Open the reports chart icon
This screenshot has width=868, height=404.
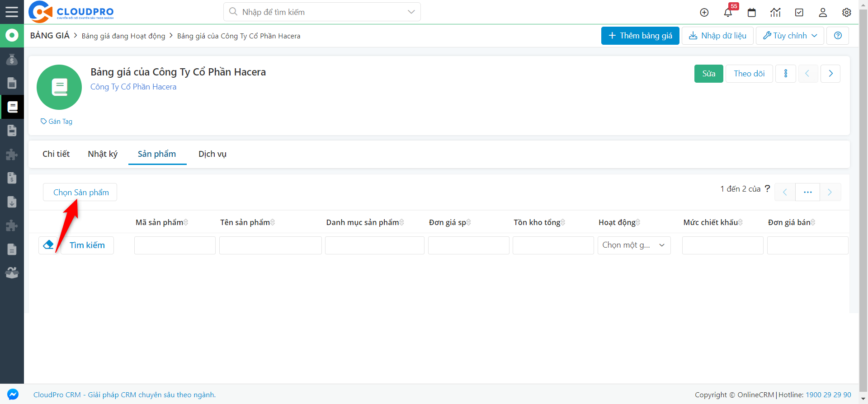click(775, 12)
